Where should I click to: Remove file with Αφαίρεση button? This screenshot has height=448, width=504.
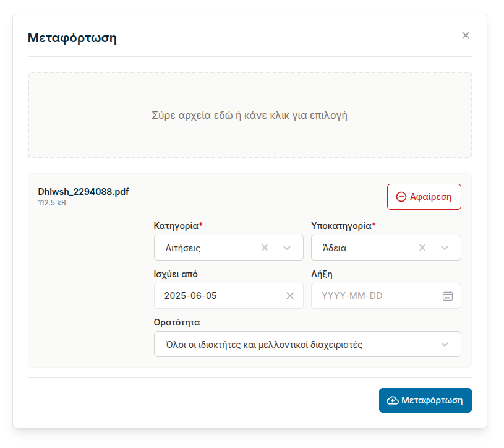(x=424, y=197)
